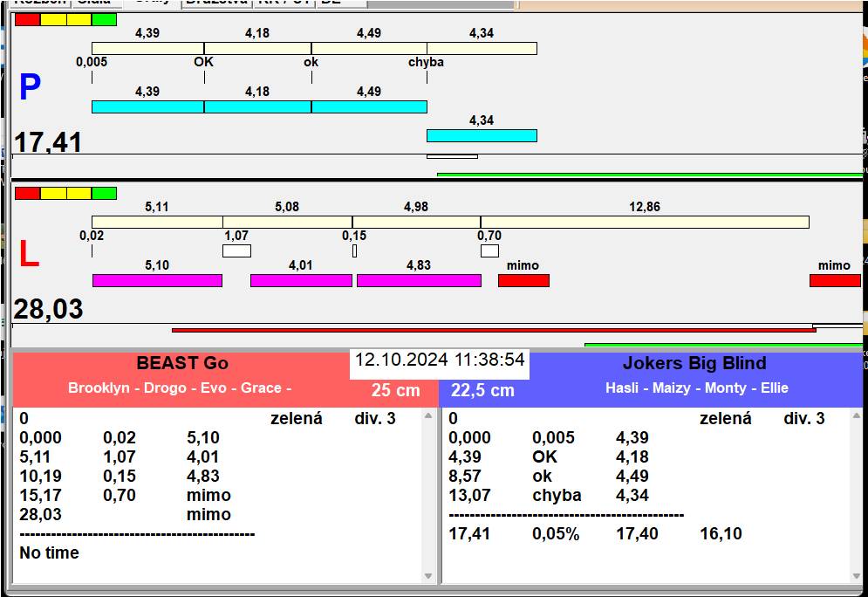Click the red start light in lane P
Viewport: 868px width, 597px height.
click(x=27, y=19)
